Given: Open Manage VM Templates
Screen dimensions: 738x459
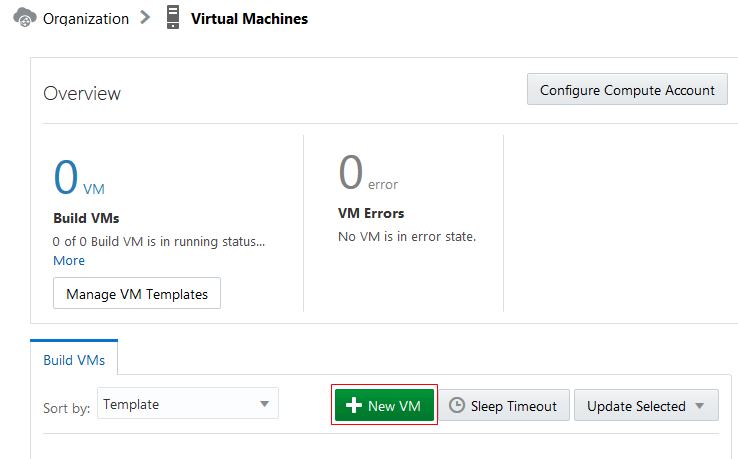Looking at the screenshot, I should pyautogui.click(x=137, y=294).
